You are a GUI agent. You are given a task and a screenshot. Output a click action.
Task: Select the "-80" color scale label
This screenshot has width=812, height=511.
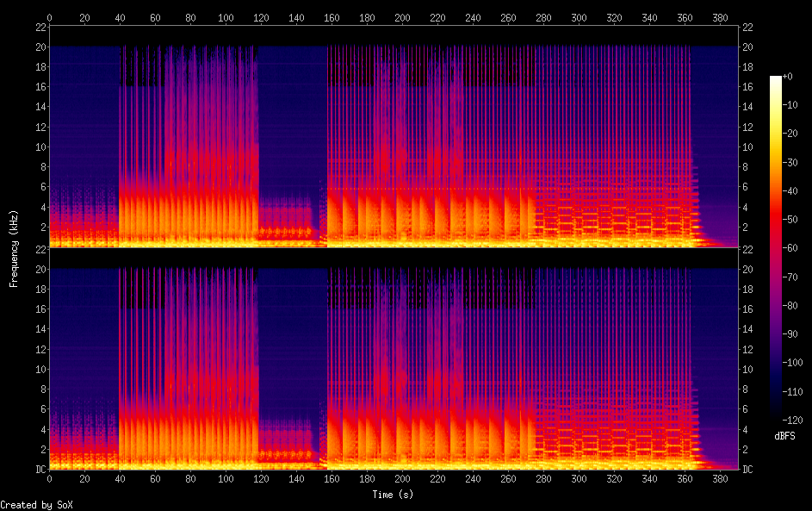790,306
